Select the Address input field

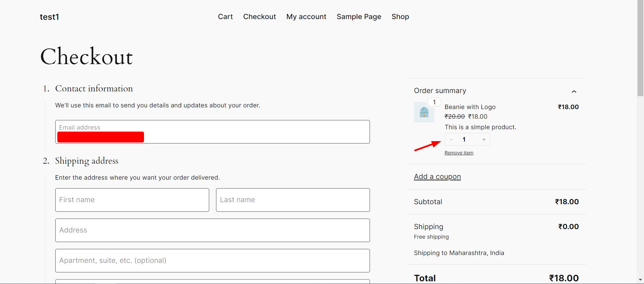click(x=212, y=230)
